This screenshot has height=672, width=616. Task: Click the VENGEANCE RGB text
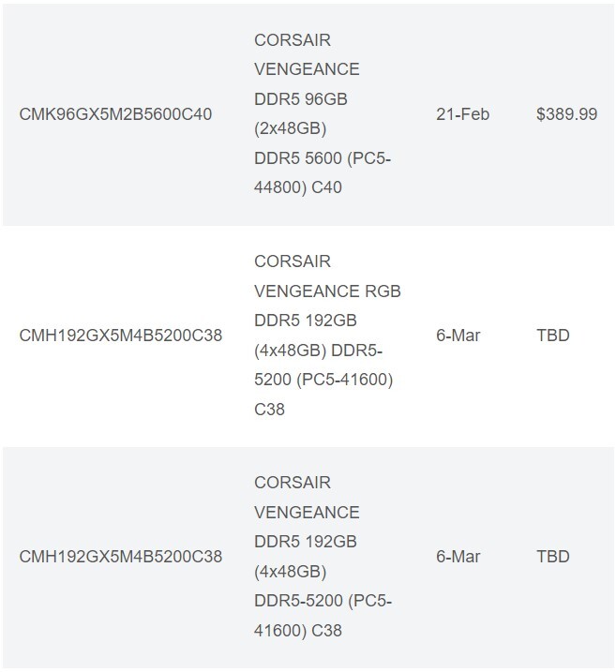tap(327, 291)
